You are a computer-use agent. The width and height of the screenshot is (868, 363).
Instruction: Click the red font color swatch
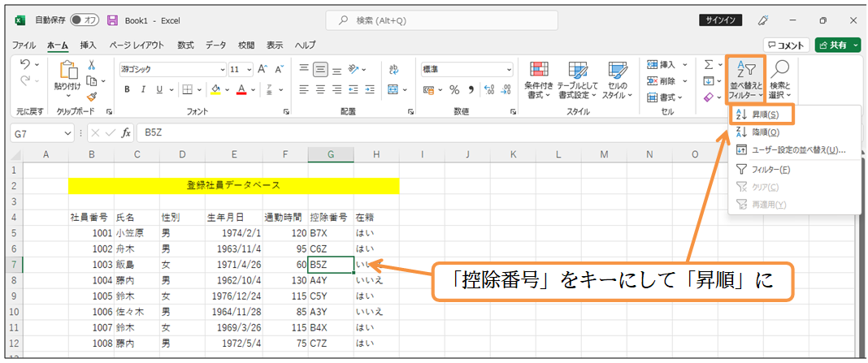(x=242, y=89)
